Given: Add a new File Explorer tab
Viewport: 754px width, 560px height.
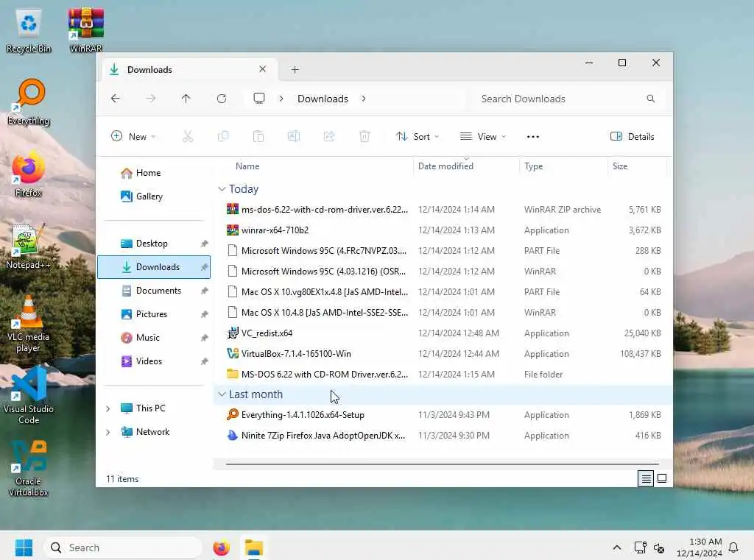Looking at the screenshot, I should pos(295,70).
